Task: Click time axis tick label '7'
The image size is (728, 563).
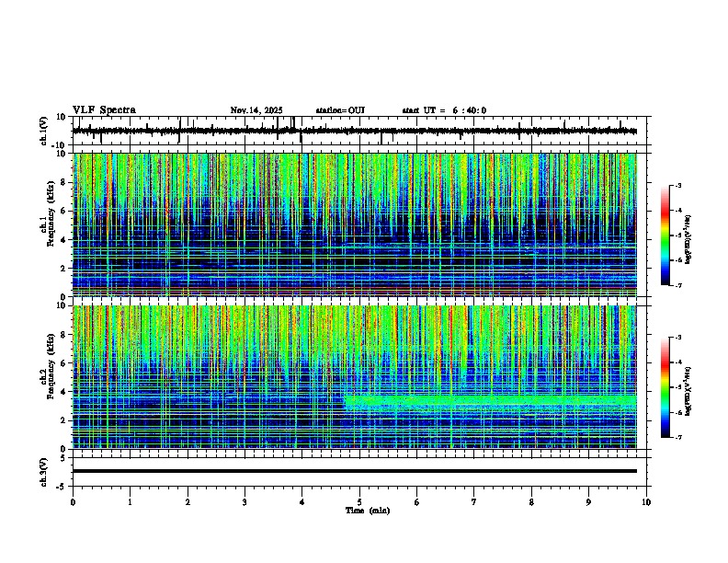Action: [x=474, y=502]
